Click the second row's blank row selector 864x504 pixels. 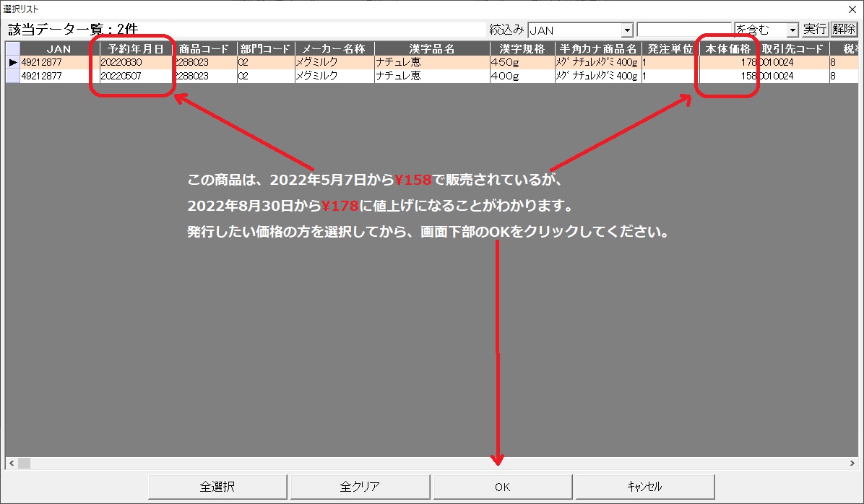pos(12,76)
